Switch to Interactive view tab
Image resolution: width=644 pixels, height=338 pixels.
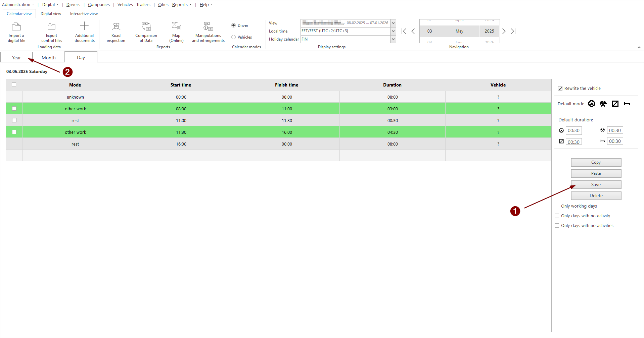coord(84,14)
